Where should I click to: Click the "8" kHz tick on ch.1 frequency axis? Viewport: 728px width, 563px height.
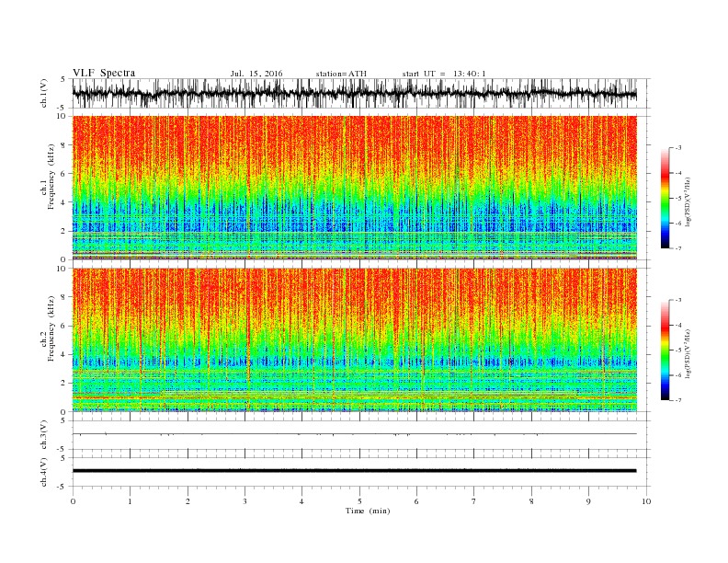click(63, 145)
